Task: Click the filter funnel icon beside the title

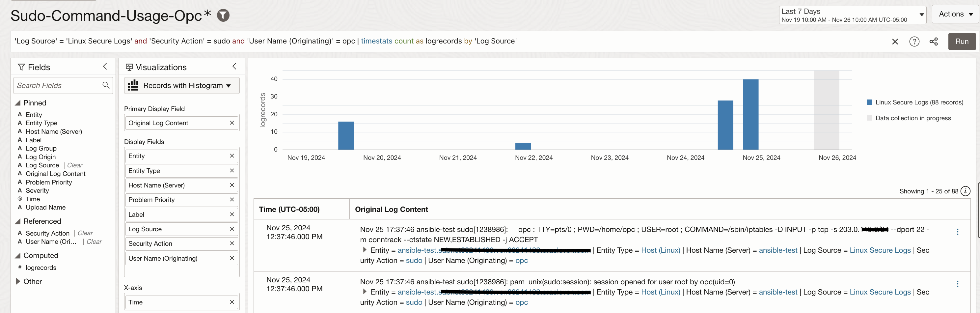Action: (x=223, y=15)
